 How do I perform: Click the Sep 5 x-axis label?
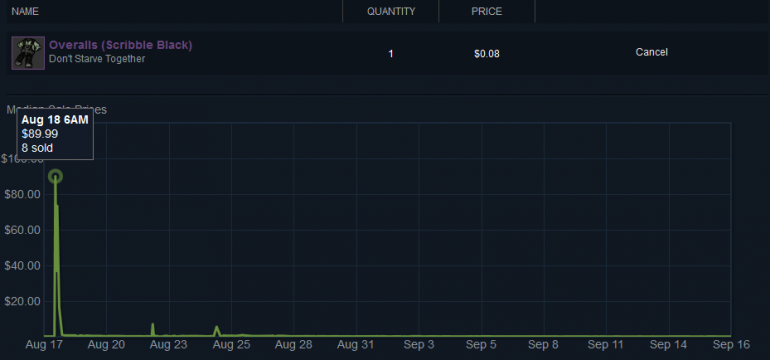(481, 345)
